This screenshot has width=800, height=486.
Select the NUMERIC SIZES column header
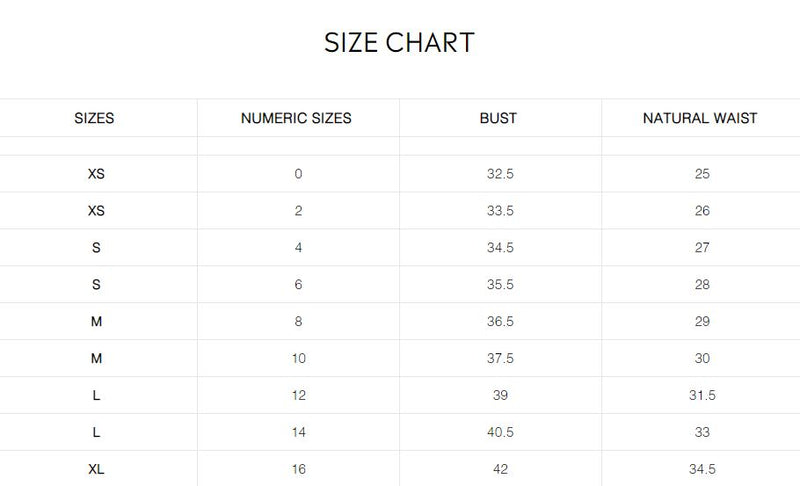click(296, 118)
